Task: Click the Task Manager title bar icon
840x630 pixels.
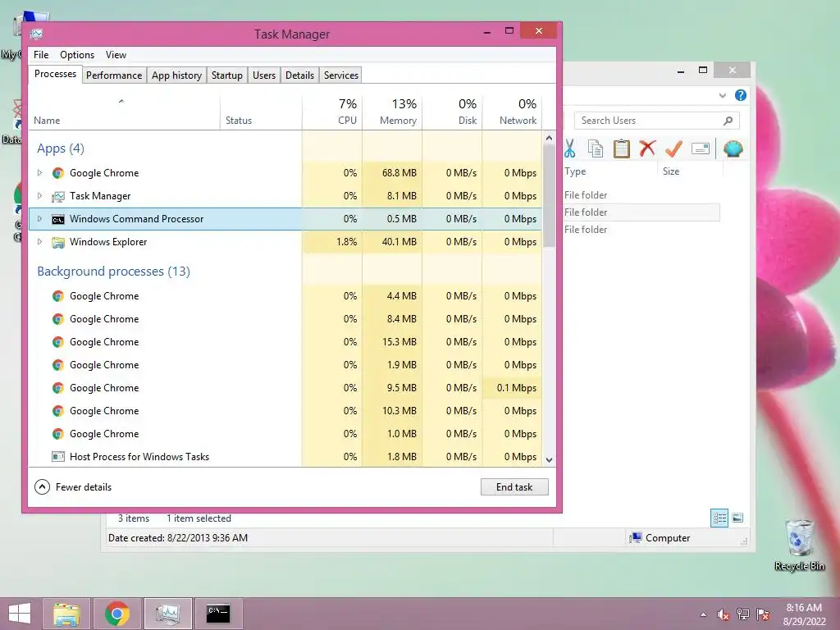Action: pos(36,34)
